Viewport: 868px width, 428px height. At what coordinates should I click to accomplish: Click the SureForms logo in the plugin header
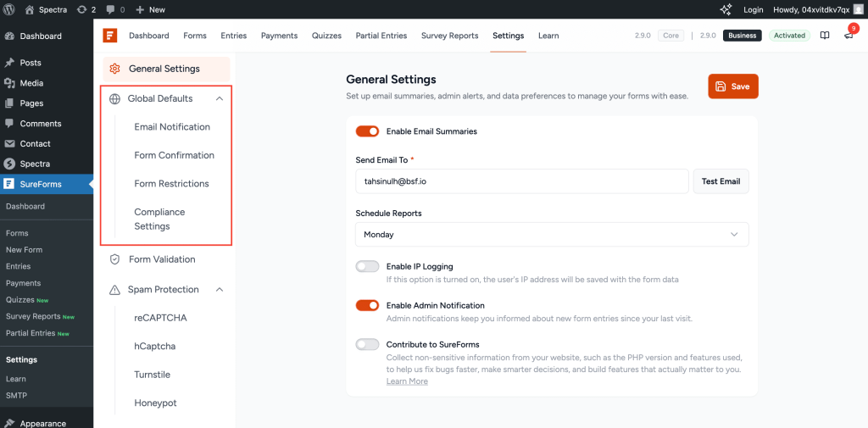pos(110,36)
